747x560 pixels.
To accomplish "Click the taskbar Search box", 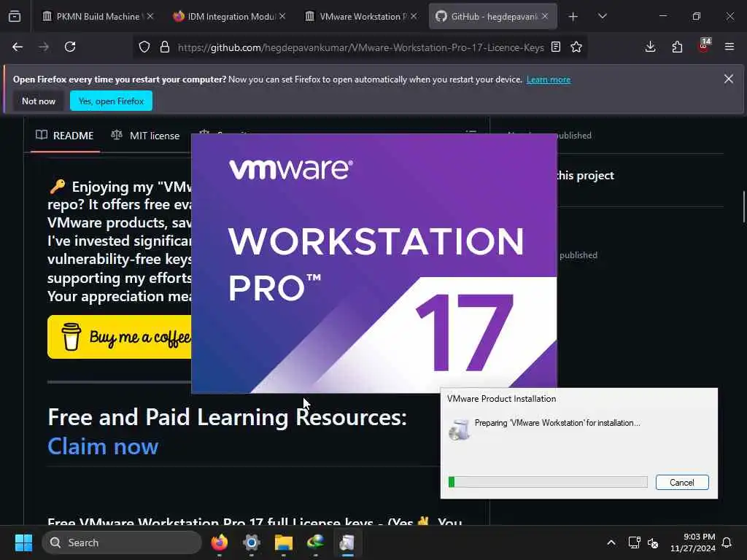I will coord(122,542).
